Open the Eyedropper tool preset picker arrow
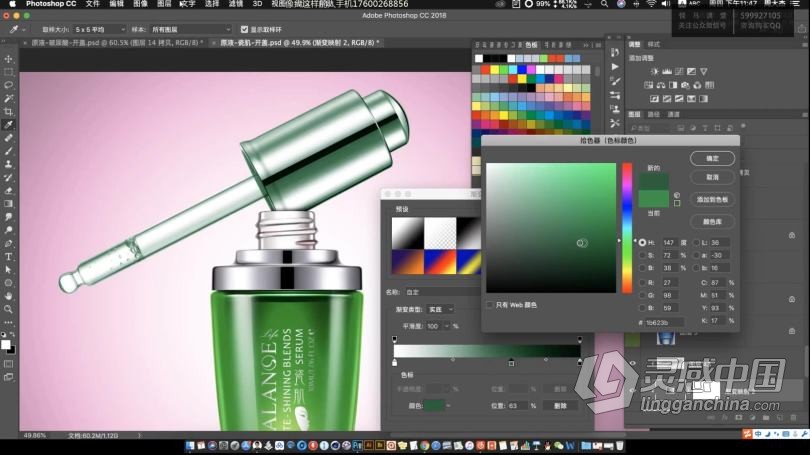The width and height of the screenshot is (810, 455). 24,30
